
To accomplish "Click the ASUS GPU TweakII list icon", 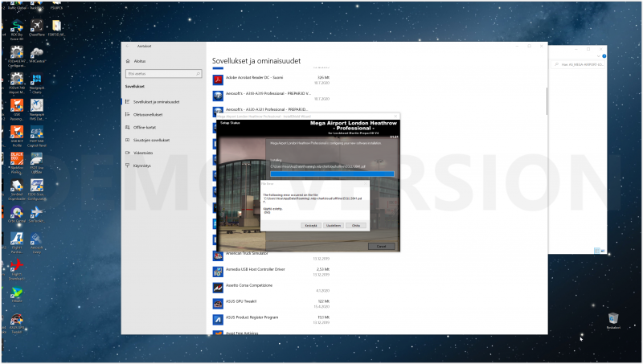I will click(218, 304).
